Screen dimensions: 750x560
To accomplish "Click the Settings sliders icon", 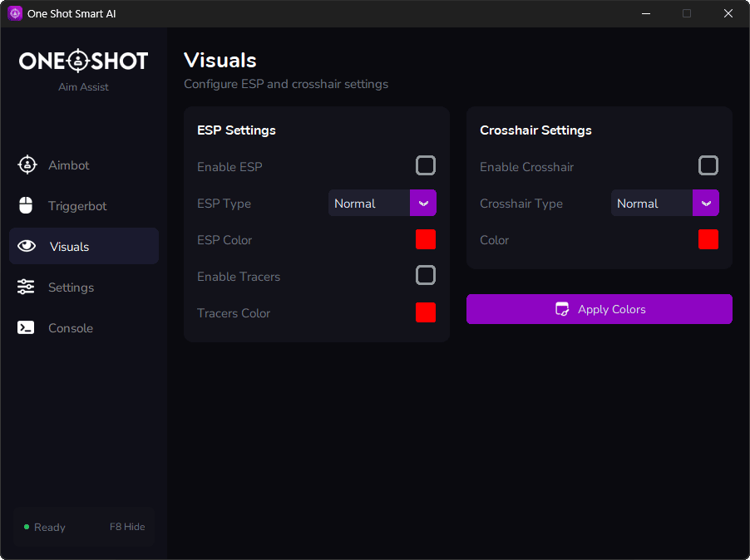I will point(27,287).
